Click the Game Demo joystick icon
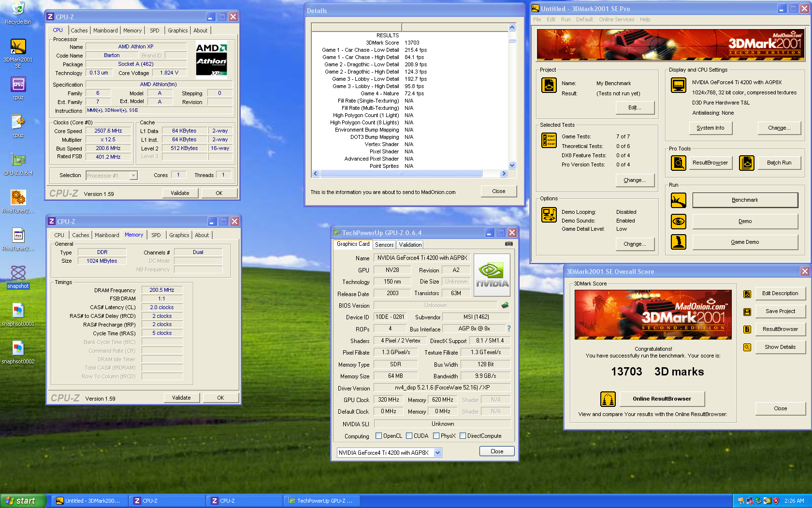 click(x=679, y=242)
